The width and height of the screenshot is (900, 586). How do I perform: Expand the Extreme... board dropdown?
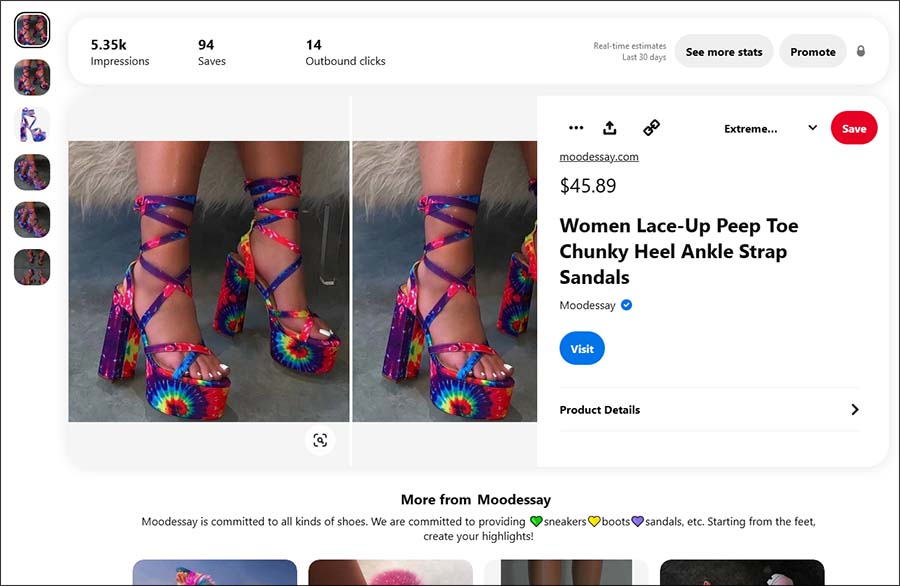(769, 129)
